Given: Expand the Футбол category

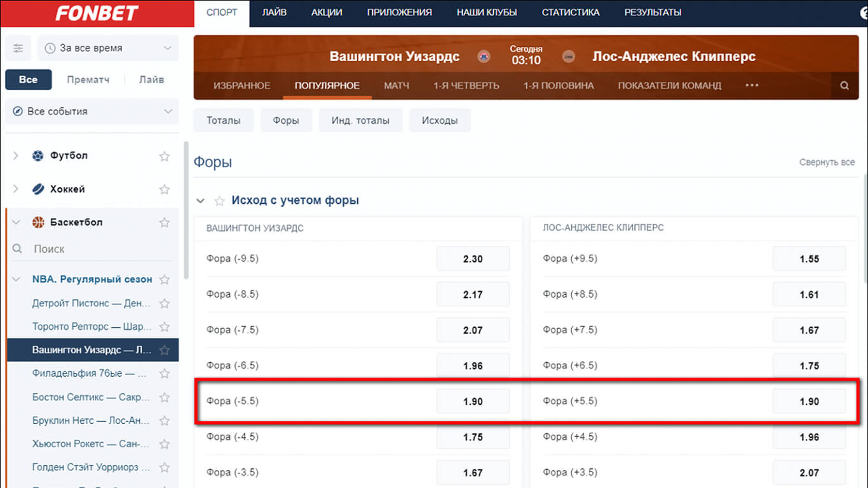Looking at the screenshot, I should coord(17,156).
